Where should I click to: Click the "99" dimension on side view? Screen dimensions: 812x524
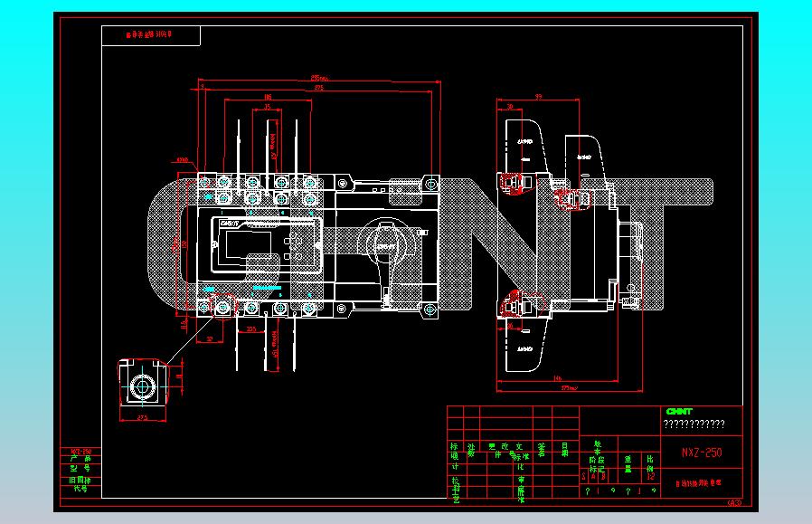pos(538,97)
